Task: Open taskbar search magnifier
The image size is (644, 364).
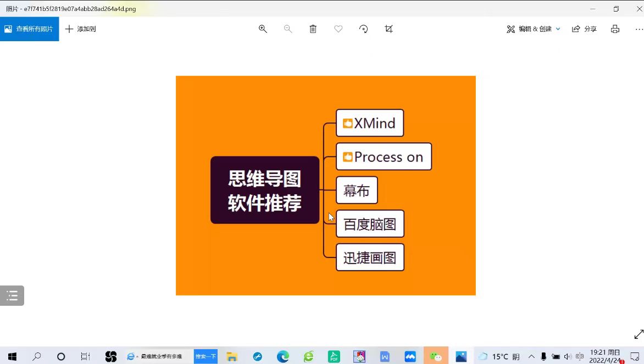Action: click(x=37, y=357)
